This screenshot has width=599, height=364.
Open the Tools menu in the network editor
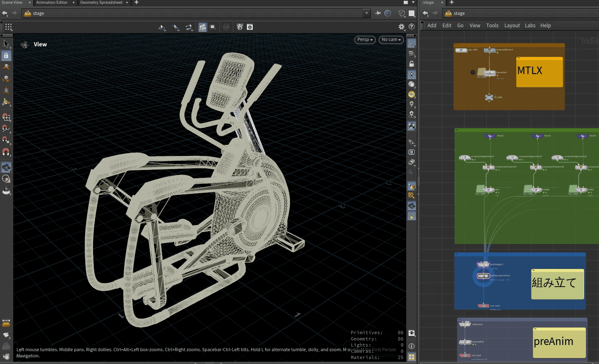coord(492,26)
